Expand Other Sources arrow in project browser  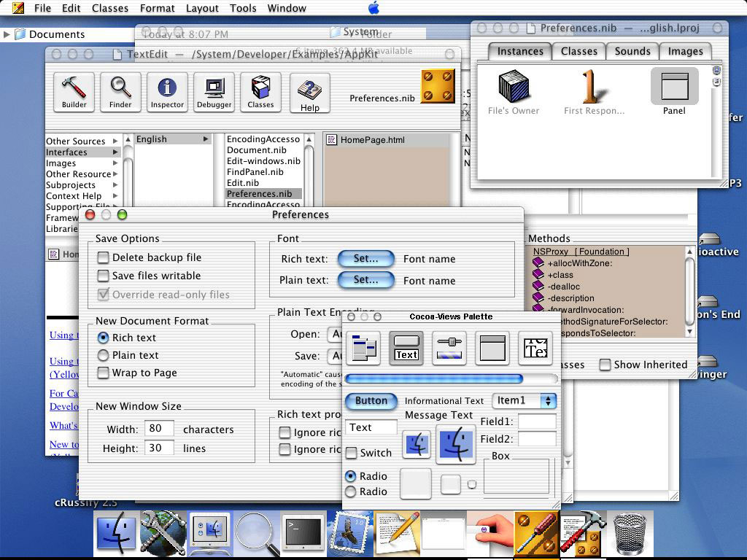tap(115, 141)
